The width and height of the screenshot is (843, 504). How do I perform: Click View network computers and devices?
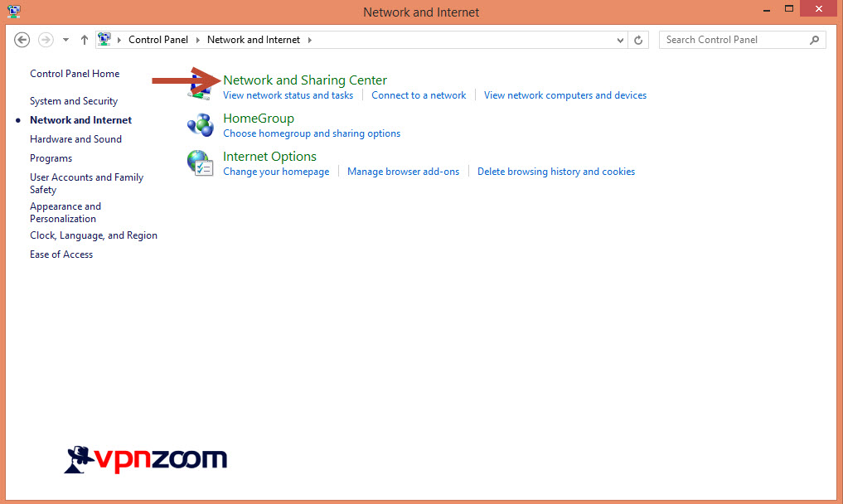point(565,95)
